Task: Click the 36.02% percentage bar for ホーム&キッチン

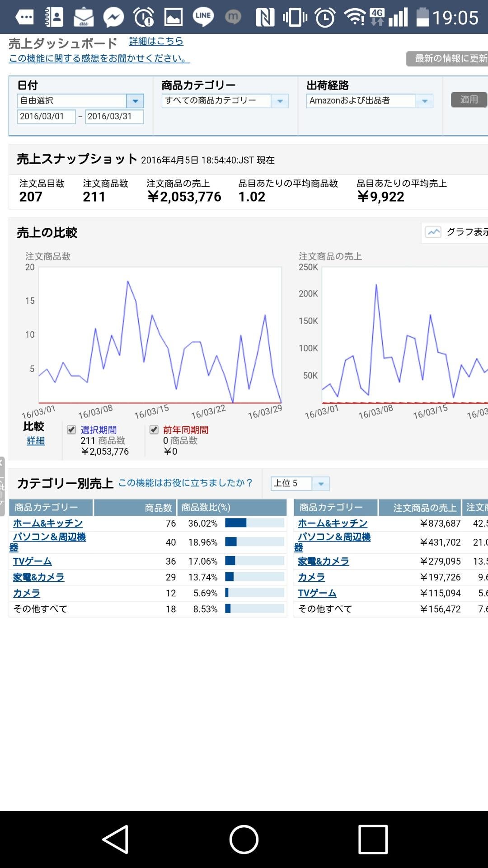Action: 254,523
